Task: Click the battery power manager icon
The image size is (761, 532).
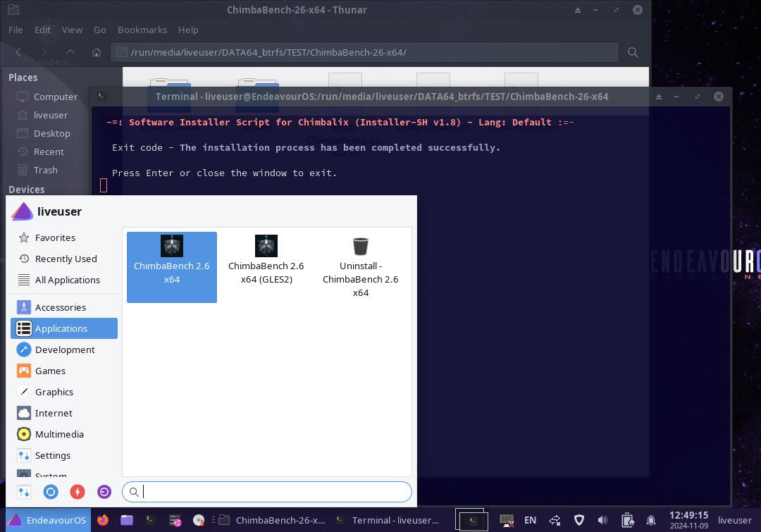Action: coord(627,520)
